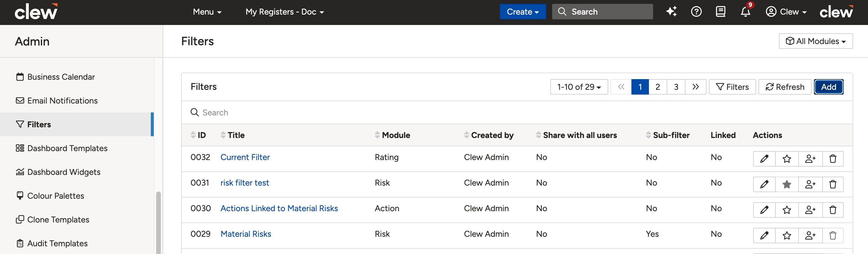Focus the global Search box in the header
Viewport: 868px width, 254px height.
coord(602,12)
